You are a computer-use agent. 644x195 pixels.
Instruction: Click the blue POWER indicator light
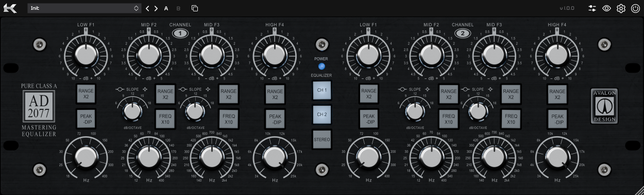(x=321, y=67)
